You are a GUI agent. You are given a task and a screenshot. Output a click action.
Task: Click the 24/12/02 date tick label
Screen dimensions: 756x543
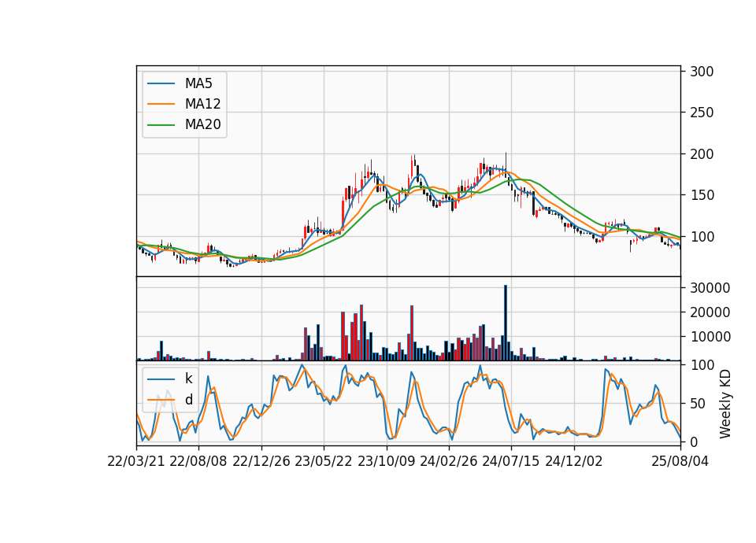[574, 461]
